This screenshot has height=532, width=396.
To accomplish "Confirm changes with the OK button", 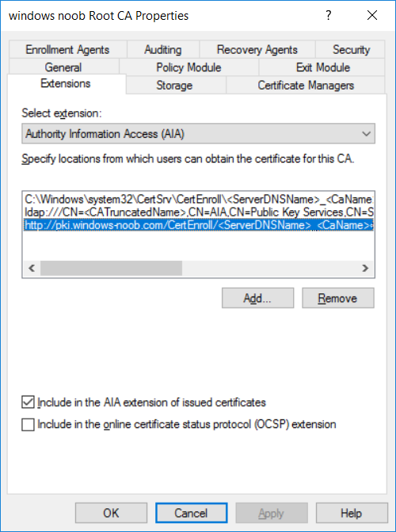I will (111, 513).
